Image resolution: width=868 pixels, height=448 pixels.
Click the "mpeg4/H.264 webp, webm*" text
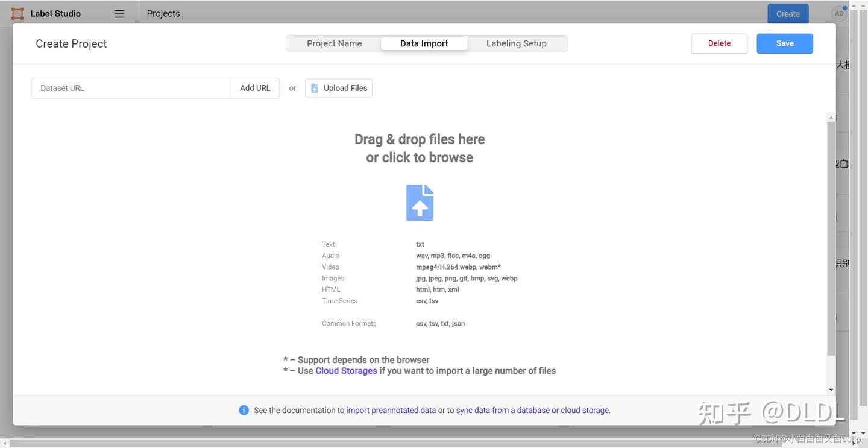pos(458,267)
